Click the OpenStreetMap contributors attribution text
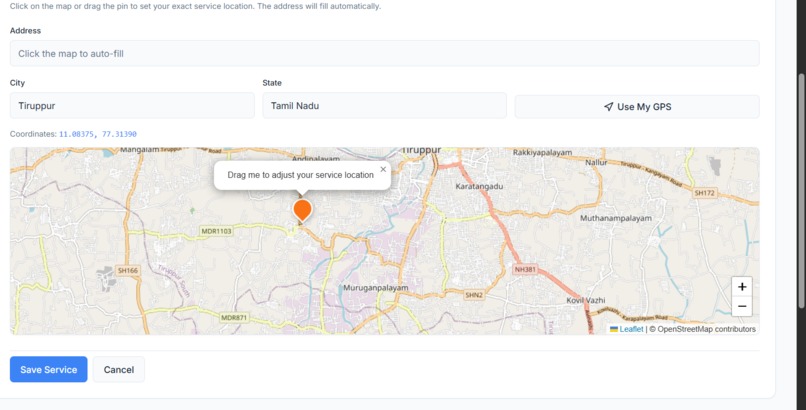 coord(702,329)
